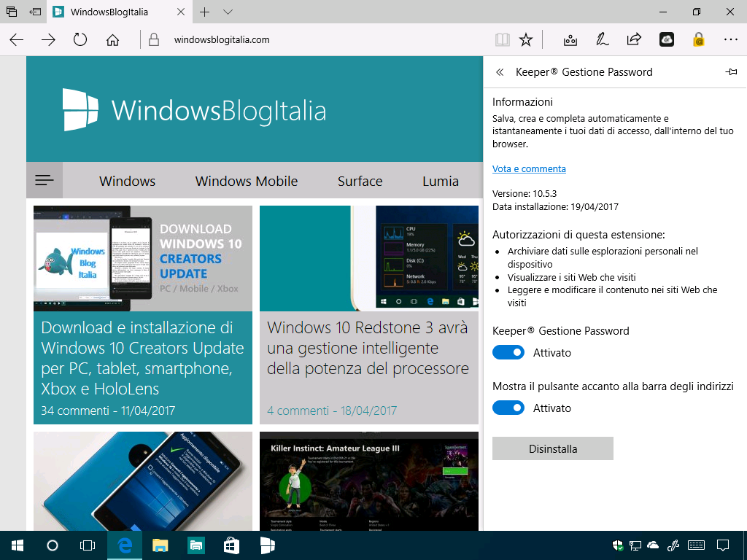Close the WindowsBlogItalia tab
The image size is (747, 560).
pyautogui.click(x=181, y=12)
